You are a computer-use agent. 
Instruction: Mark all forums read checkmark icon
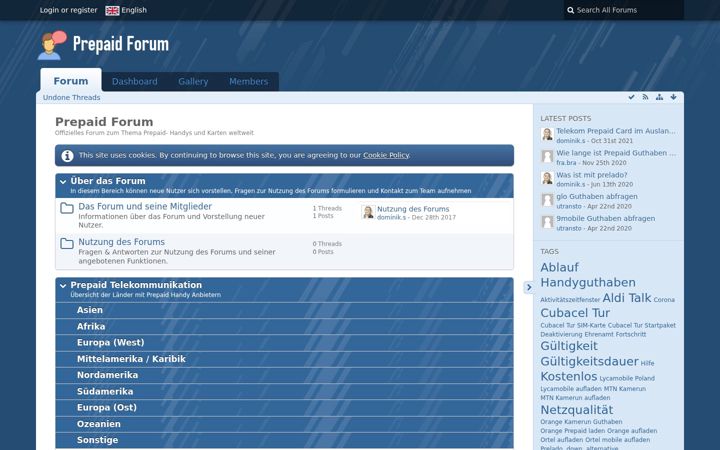(631, 97)
